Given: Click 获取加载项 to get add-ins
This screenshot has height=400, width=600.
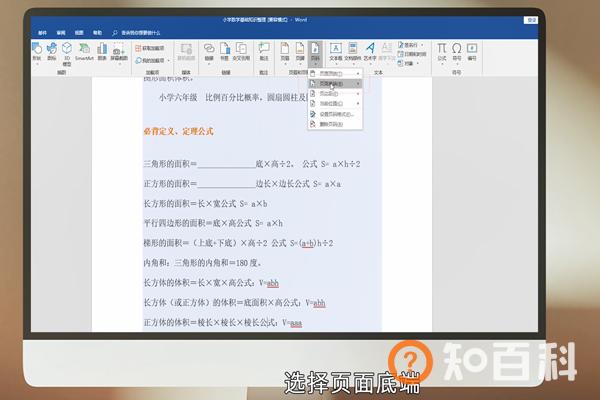Looking at the screenshot, I should pyautogui.click(x=150, y=48).
